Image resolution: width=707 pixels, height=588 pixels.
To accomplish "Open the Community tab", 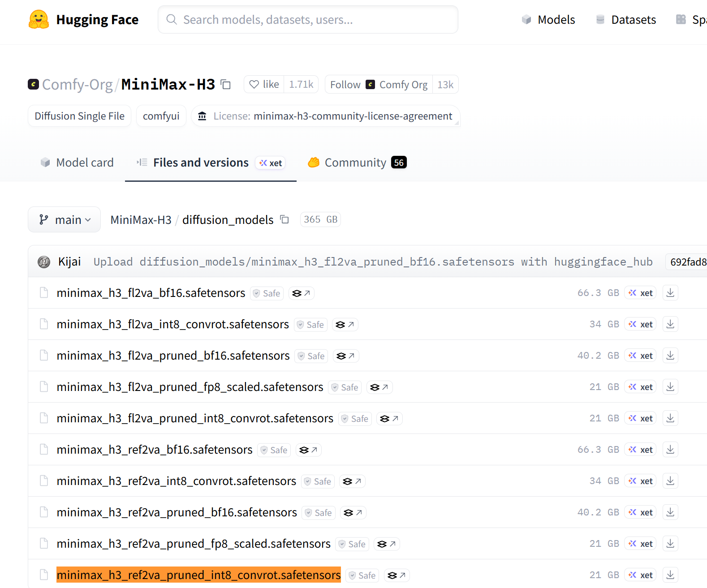I will [357, 163].
